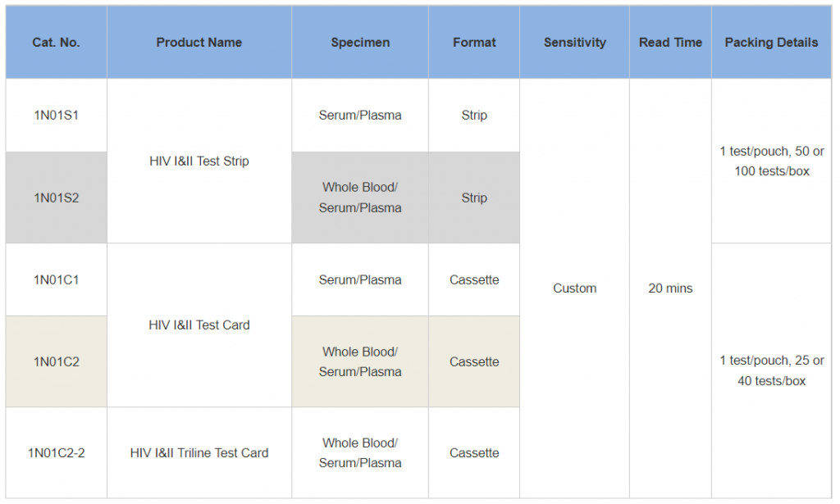Select catalog number 1N01C1 cell
The image size is (840, 504).
56,279
